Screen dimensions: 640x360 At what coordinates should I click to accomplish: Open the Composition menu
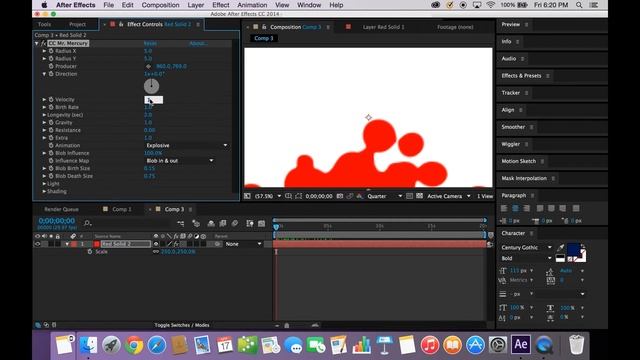point(160,5)
